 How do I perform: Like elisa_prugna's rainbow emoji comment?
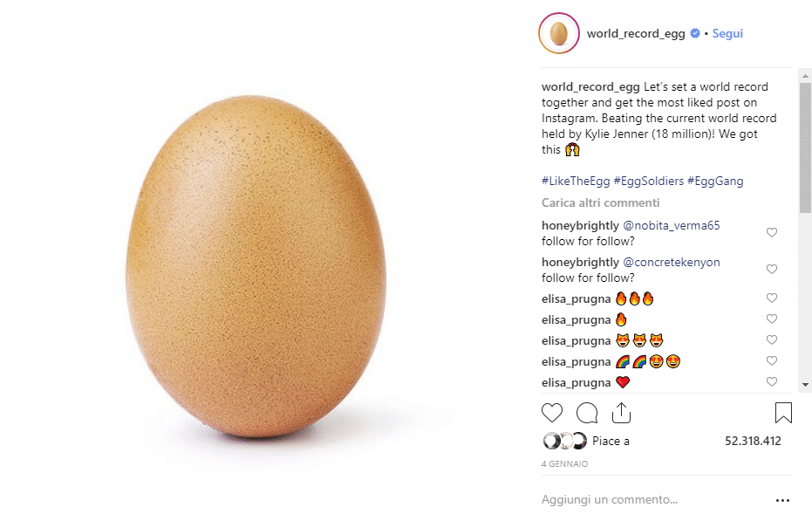pyautogui.click(x=772, y=360)
